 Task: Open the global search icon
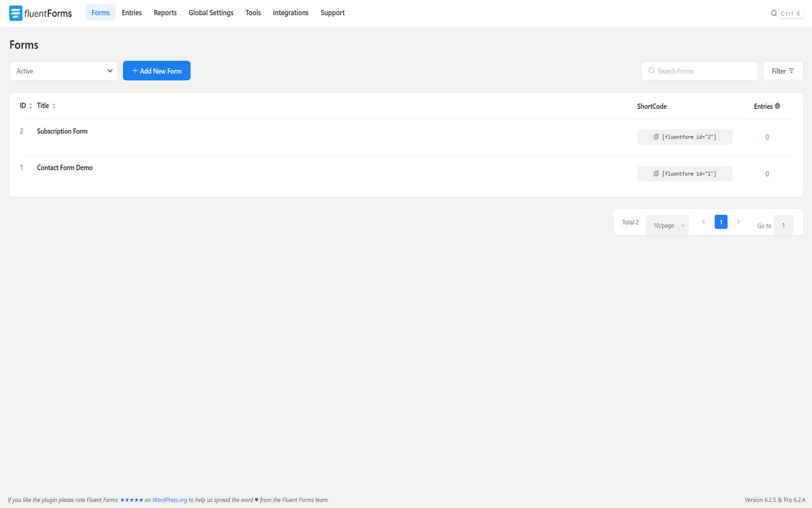click(774, 13)
